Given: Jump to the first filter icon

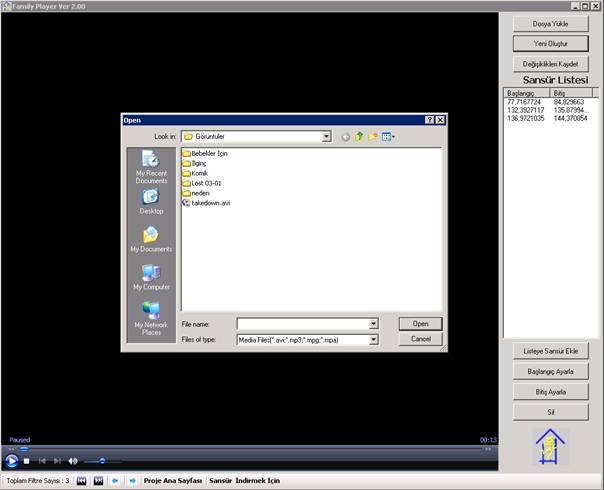Looking at the screenshot, I should (82, 480).
